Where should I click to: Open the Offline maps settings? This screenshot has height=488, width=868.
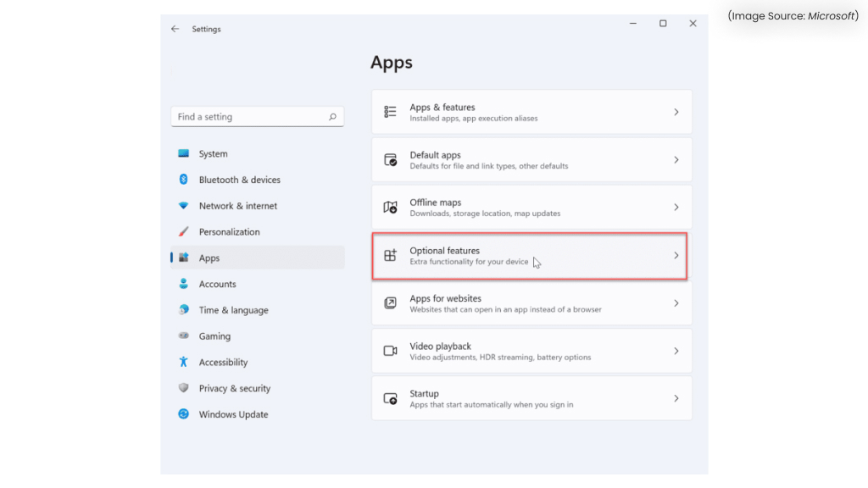coord(531,208)
